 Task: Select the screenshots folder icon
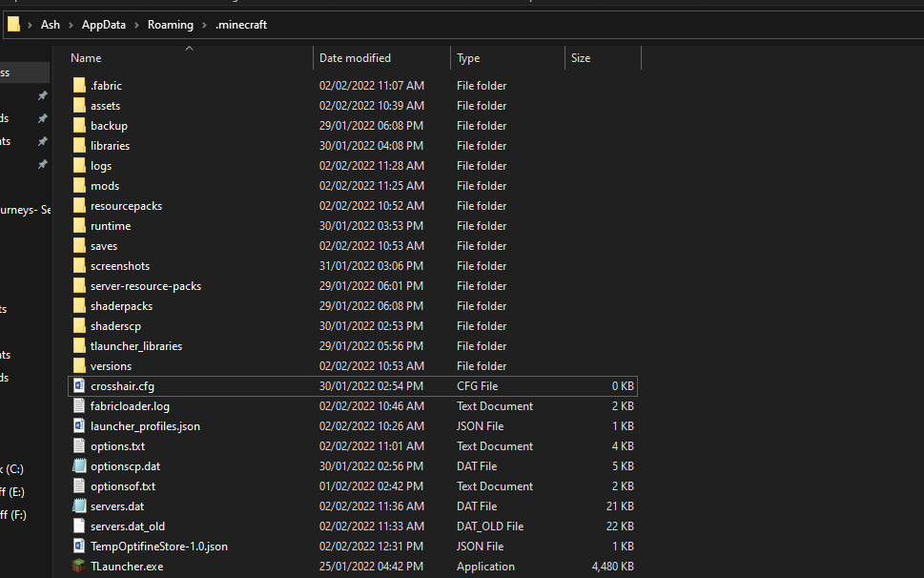(79, 266)
